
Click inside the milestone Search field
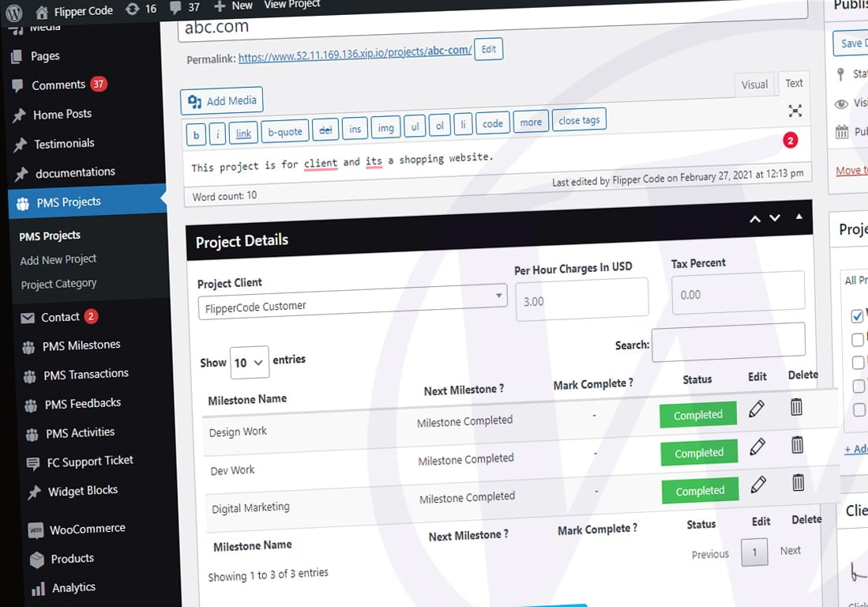(x=728, y=340)
